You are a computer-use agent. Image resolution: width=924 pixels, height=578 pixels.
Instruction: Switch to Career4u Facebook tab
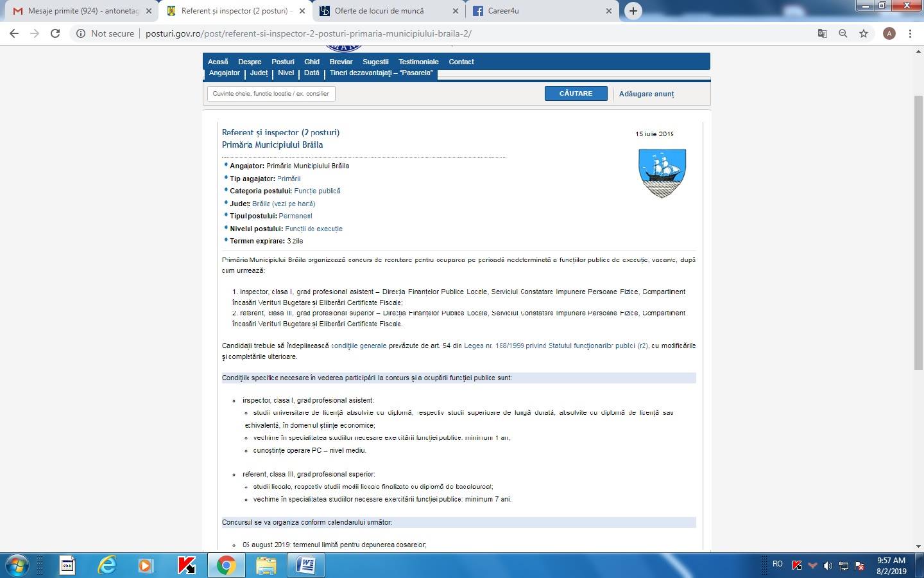click(x=542, y=11)
